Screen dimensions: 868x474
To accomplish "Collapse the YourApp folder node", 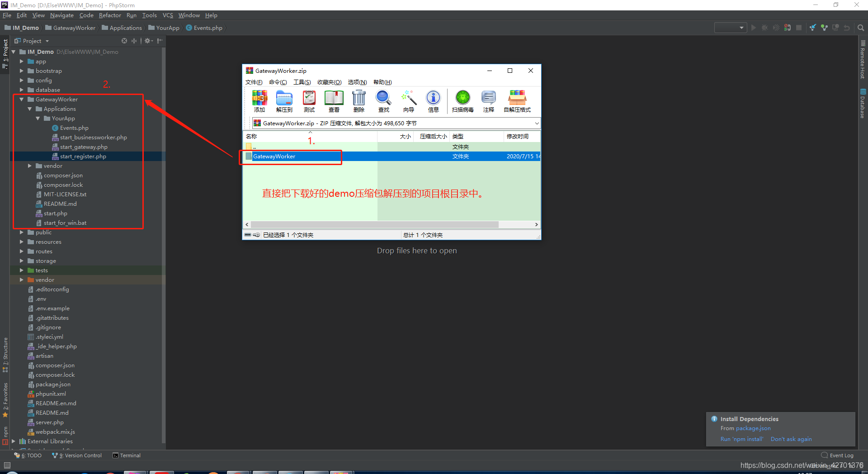I will [x=38, y=118].
